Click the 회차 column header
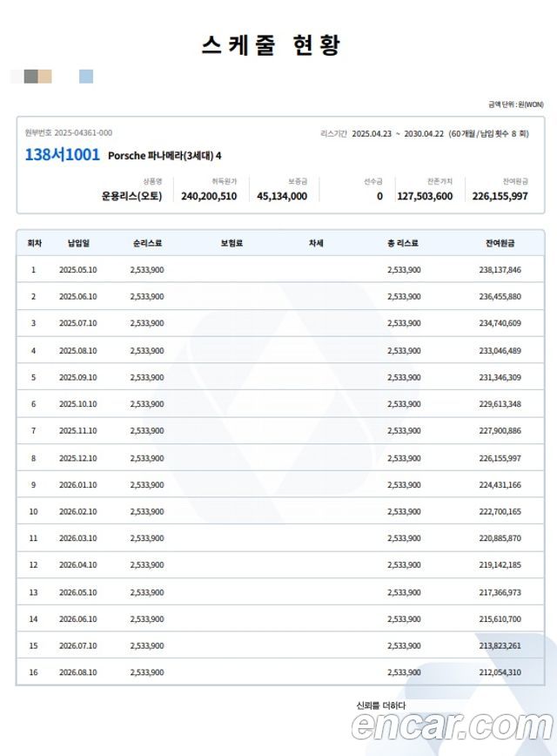This screenshot has height=756, width=557. tap(34, 243)
